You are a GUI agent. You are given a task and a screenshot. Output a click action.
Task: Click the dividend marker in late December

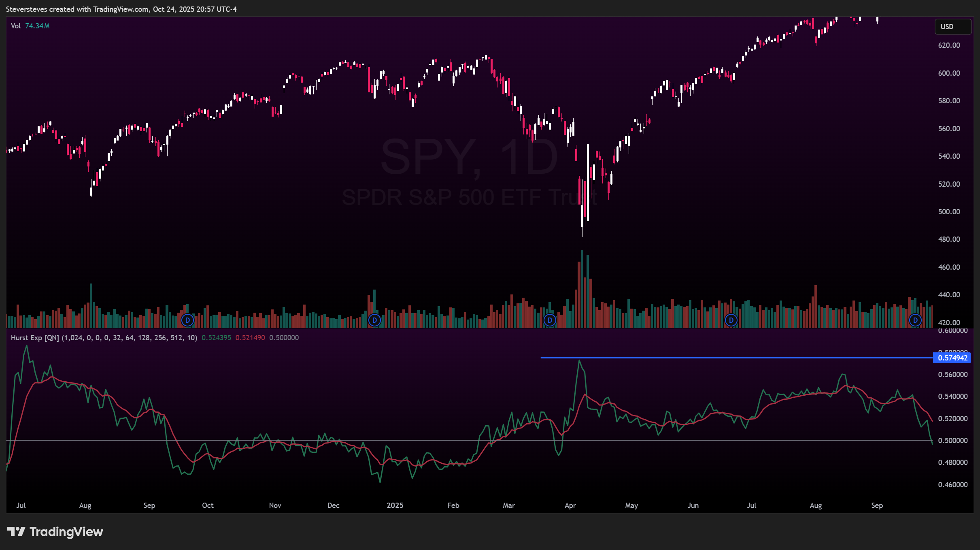(375, 320)
